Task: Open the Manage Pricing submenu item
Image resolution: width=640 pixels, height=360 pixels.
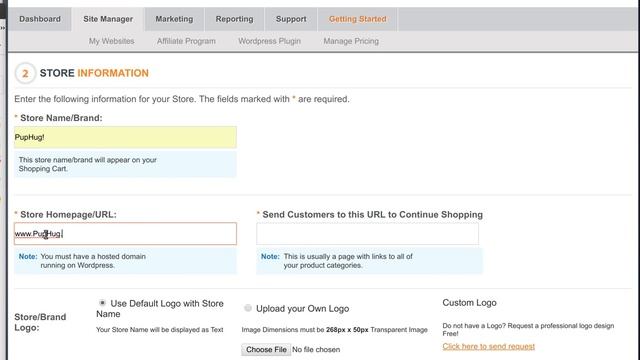Action: pyautogui.click(x=351, y=41)
